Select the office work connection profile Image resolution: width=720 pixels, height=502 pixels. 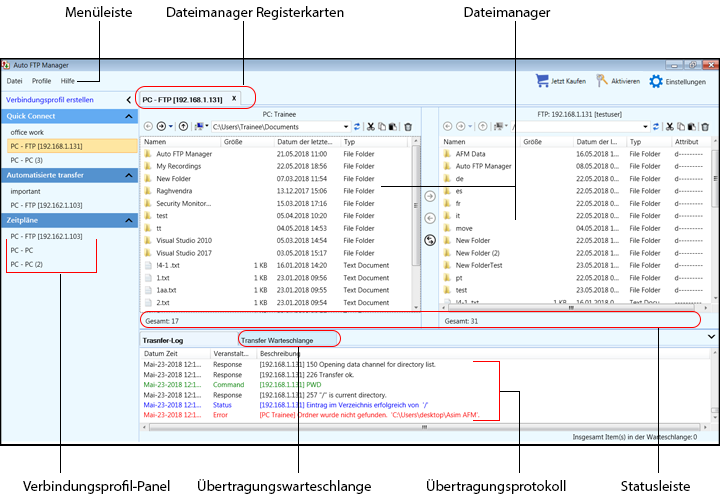(x=27, y=132)
